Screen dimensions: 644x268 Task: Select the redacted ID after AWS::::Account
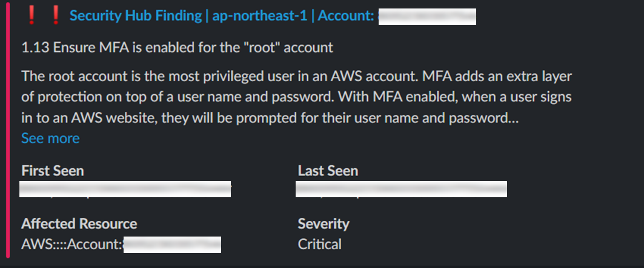click(x=173, y=244)
